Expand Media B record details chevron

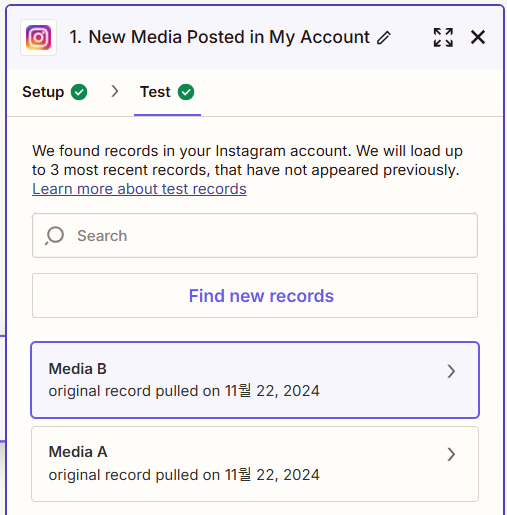point(451,371)
